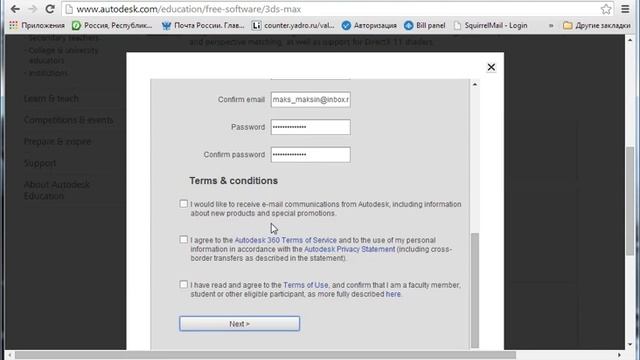
Task: Click the Password field
Action: click(x=310, y=127)
